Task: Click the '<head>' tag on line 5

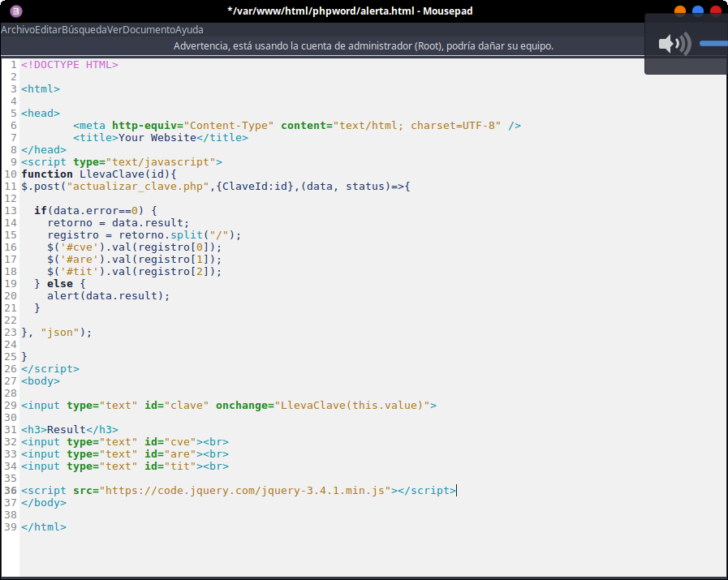Action: tap(41, 114)
